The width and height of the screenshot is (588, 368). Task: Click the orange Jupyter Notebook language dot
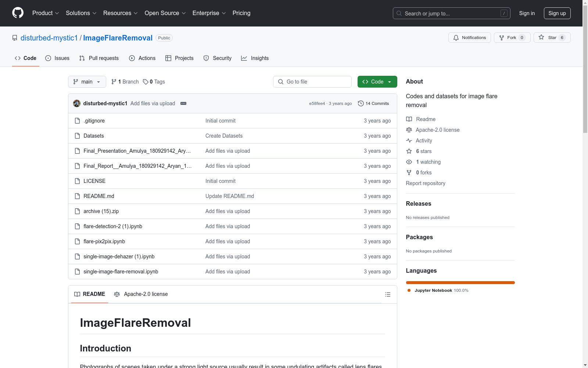click(409, 290)
